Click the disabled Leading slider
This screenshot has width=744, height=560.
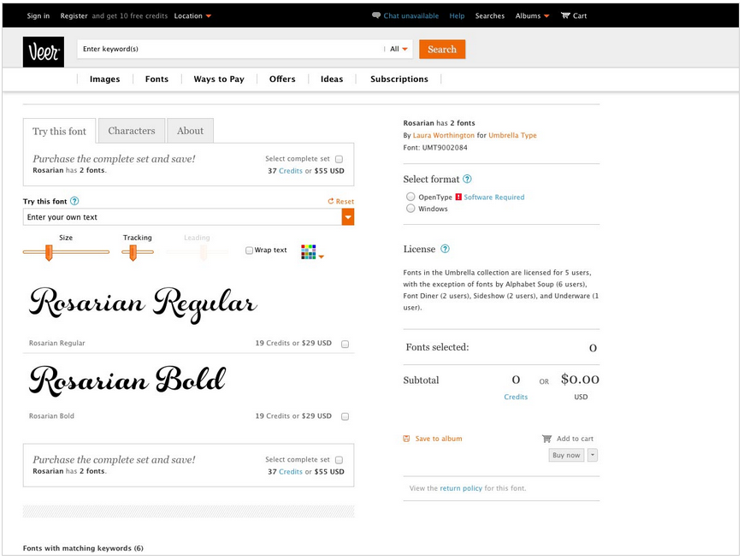coord(197,252)
